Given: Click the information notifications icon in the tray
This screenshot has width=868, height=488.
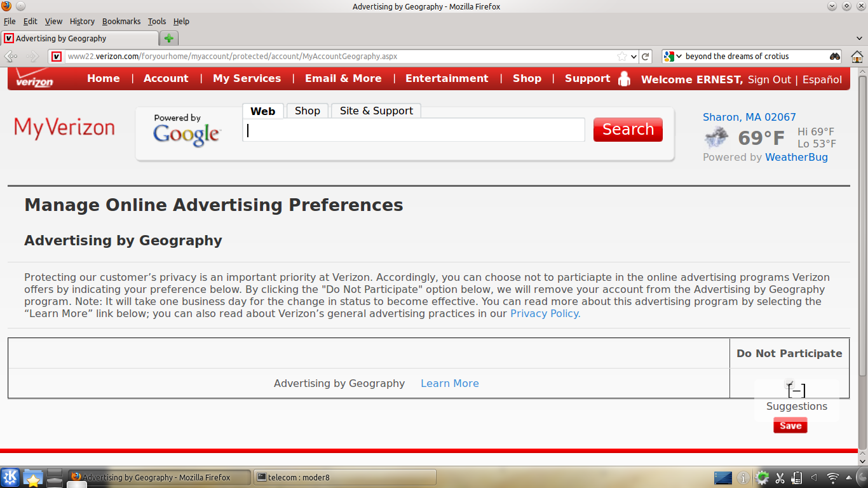Looking at the screenshot, I should coord(743,477).
